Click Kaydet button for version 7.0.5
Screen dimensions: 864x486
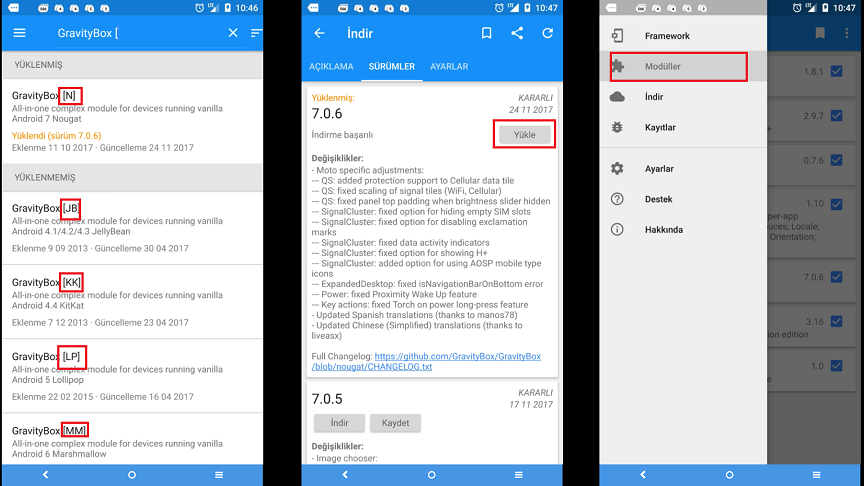click(395, 423)
